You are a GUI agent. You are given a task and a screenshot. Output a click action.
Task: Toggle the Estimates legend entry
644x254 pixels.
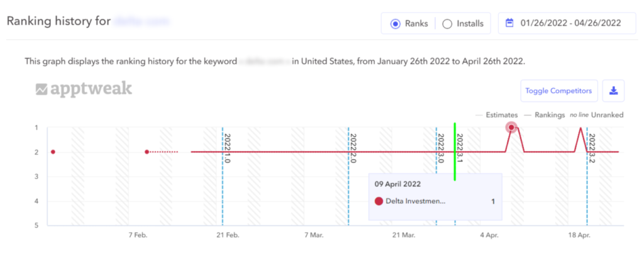tap(497, 115)
